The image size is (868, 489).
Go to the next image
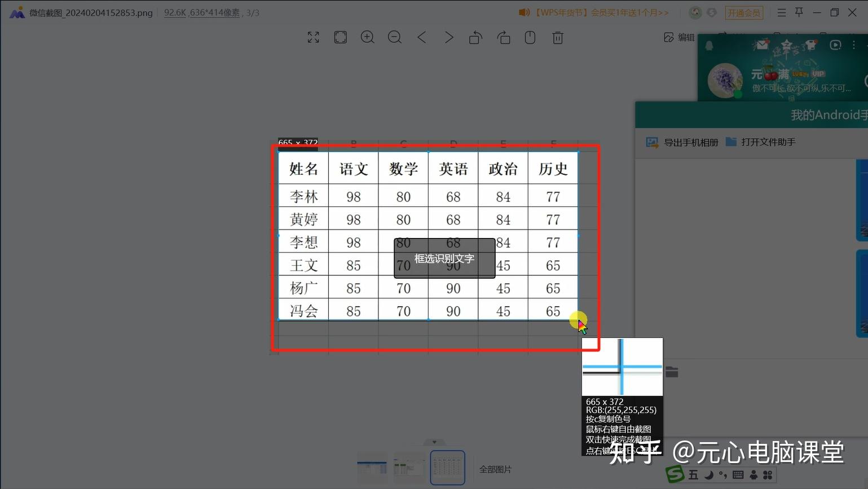point(448,37)
